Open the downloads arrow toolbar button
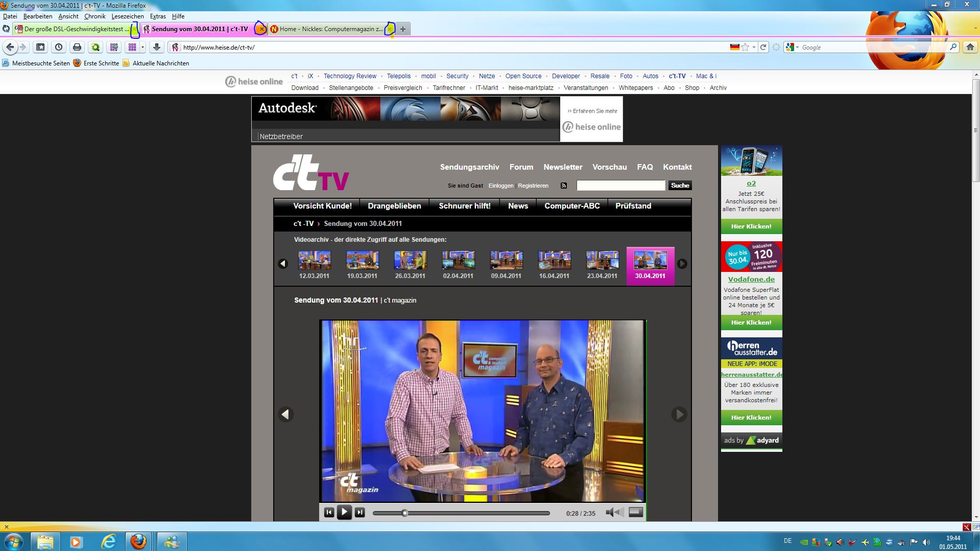 [157, 47]
